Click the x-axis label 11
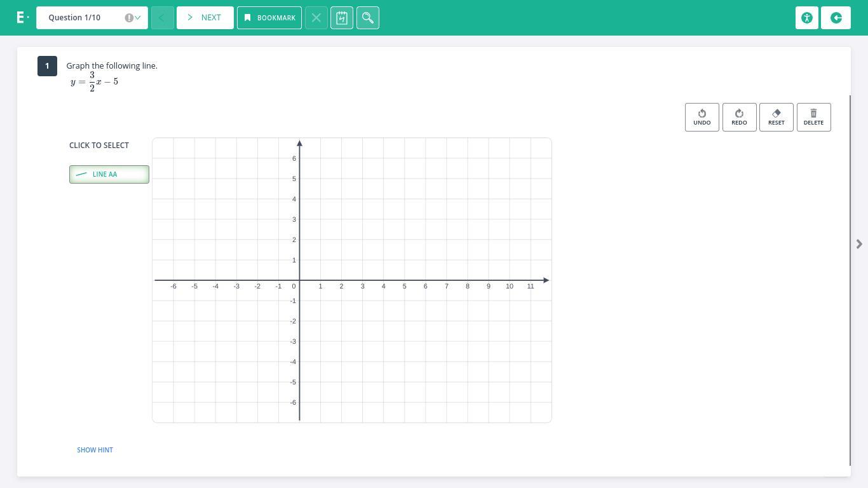The width and height of the screenshot is (868, 488). 531,287
